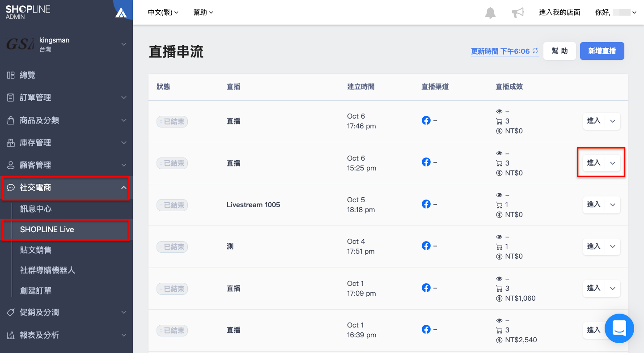Expand the 訂單管理 sidebar menu
The height and width of the screenshot is (353, 644).
pyautogui.click(x=66, y=98)
